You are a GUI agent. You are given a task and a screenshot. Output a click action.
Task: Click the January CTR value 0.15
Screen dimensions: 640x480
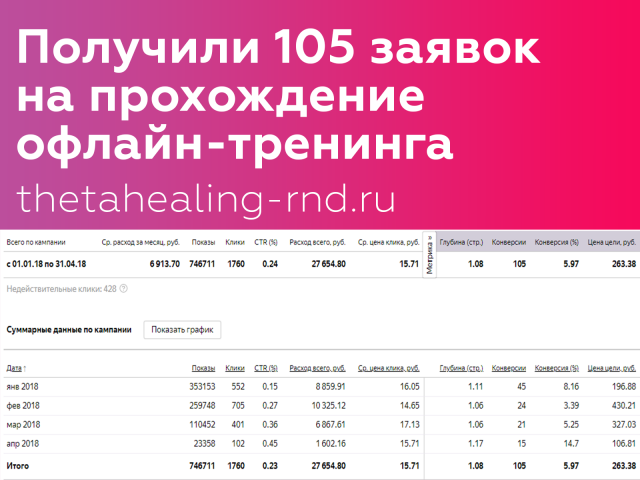pyautogui.click(x=270, y=387)
